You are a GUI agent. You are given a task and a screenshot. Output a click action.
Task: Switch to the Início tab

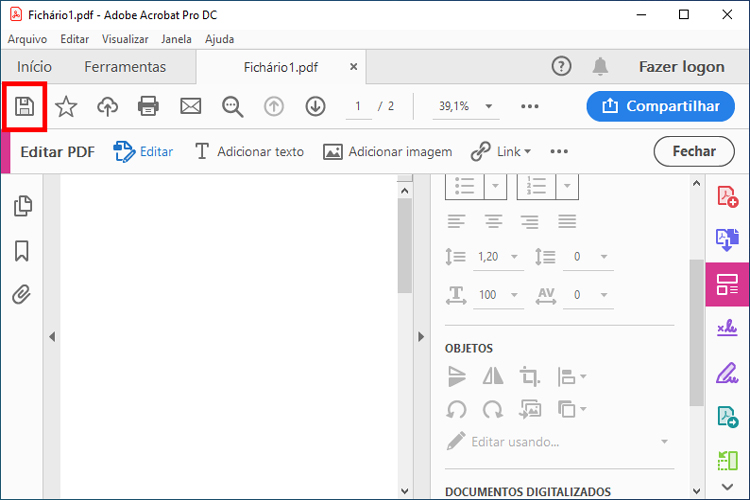tap(34, 67)
